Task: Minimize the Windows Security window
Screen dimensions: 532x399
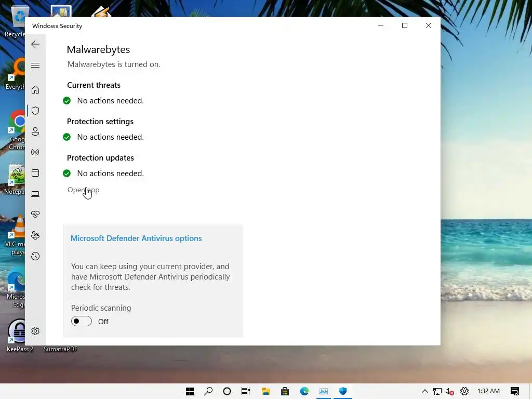Action: coord(381,25)
